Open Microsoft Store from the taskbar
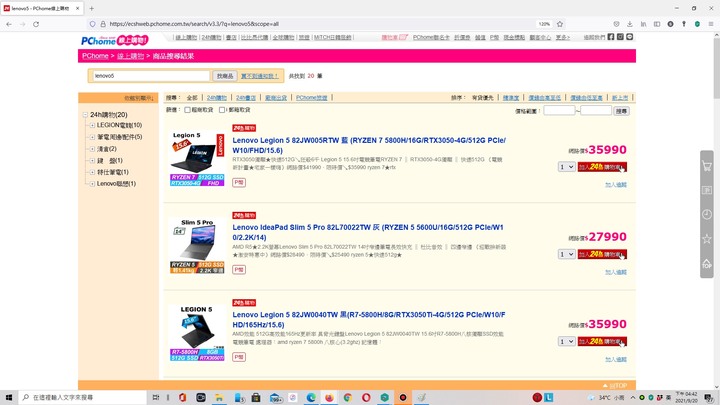 point(256,397)
